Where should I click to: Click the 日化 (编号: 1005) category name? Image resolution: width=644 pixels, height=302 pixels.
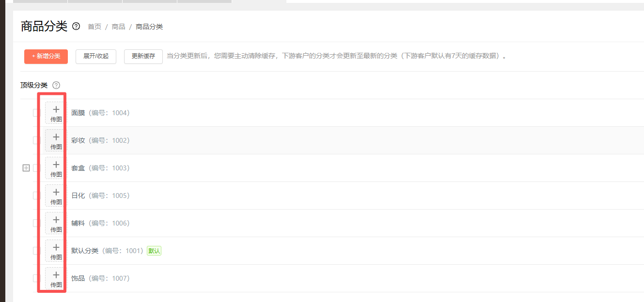click(x=100, y=196)
